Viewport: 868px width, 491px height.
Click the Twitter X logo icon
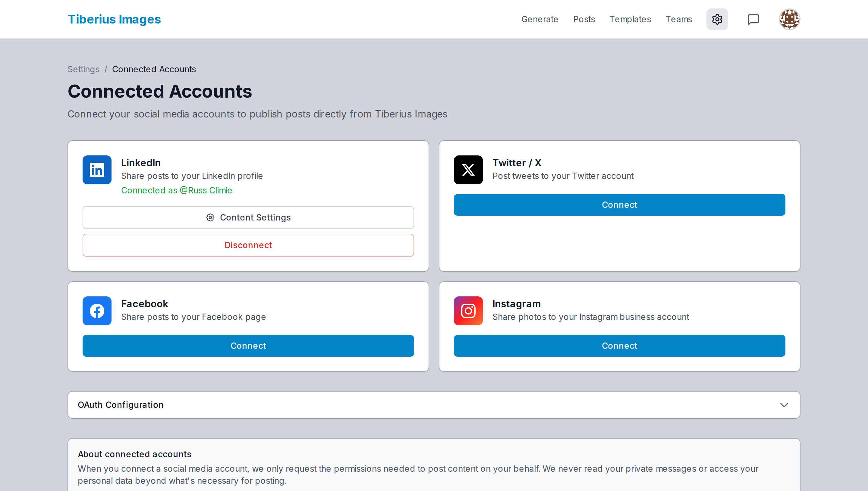pyautogui.click(x=468, y=170)
